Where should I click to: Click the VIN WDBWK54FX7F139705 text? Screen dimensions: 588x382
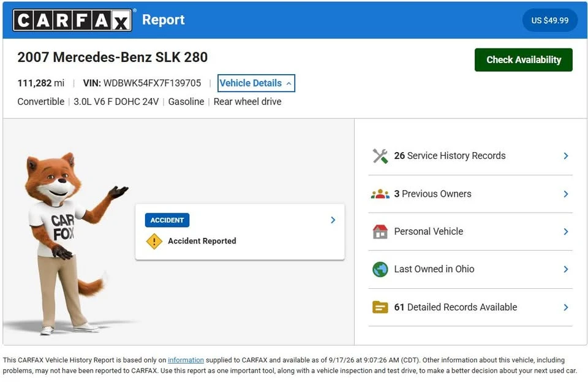[142, 83]
